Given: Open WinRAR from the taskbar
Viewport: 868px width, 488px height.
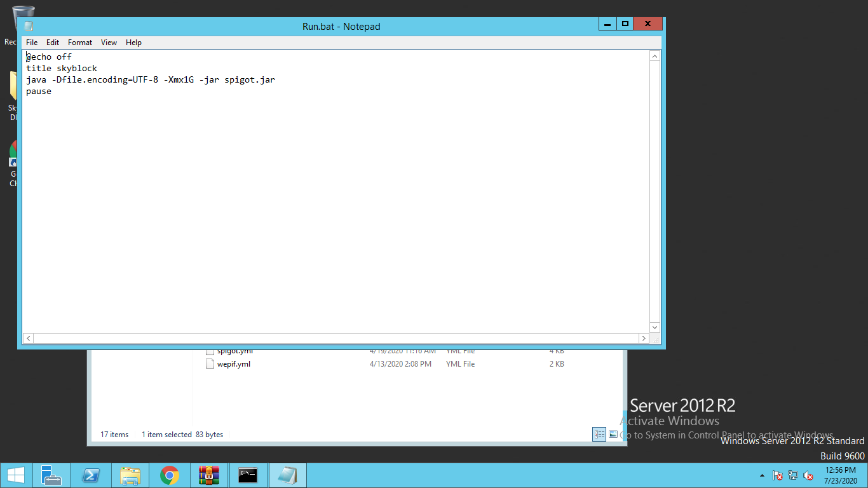Looking at the screenshot, I should [x=208, y=475].
